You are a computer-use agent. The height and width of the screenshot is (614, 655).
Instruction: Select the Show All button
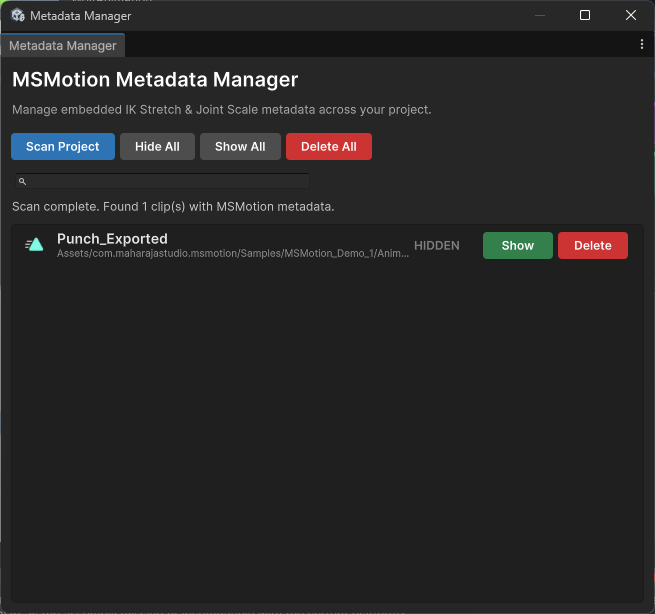tap(240, 147)
